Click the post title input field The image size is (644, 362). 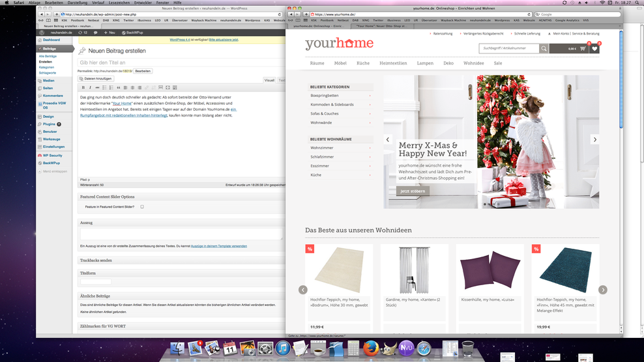[181, 63]
